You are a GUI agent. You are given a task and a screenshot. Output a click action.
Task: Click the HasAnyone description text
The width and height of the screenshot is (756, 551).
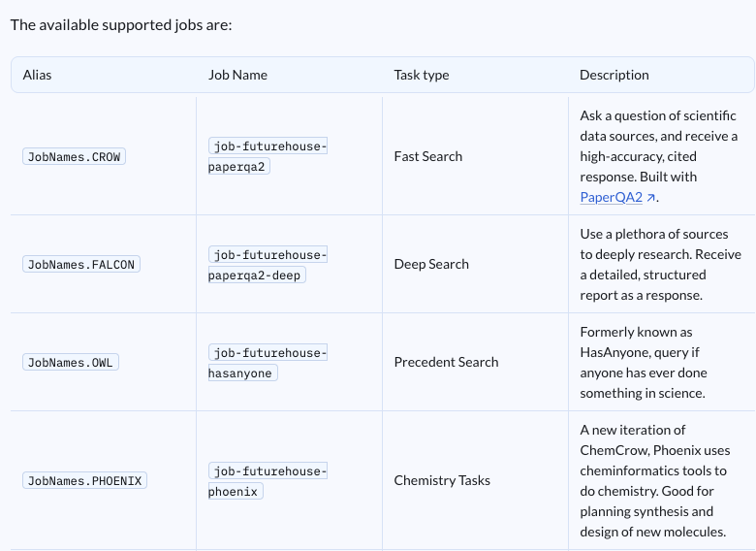[x=644, y=363]
